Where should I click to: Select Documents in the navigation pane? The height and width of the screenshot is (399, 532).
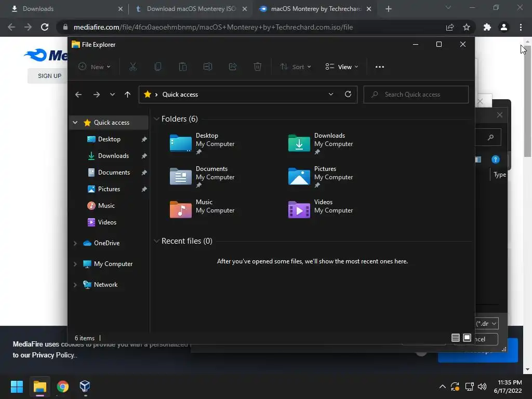114,172
